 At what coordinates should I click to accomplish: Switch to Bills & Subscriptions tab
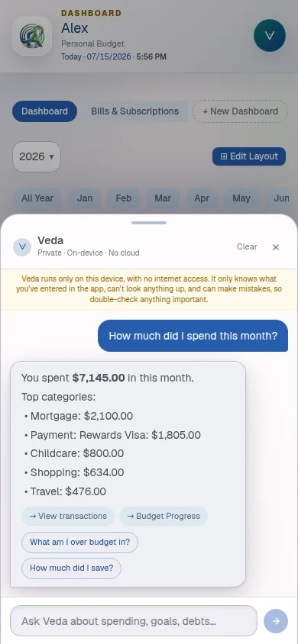point(134,111)
